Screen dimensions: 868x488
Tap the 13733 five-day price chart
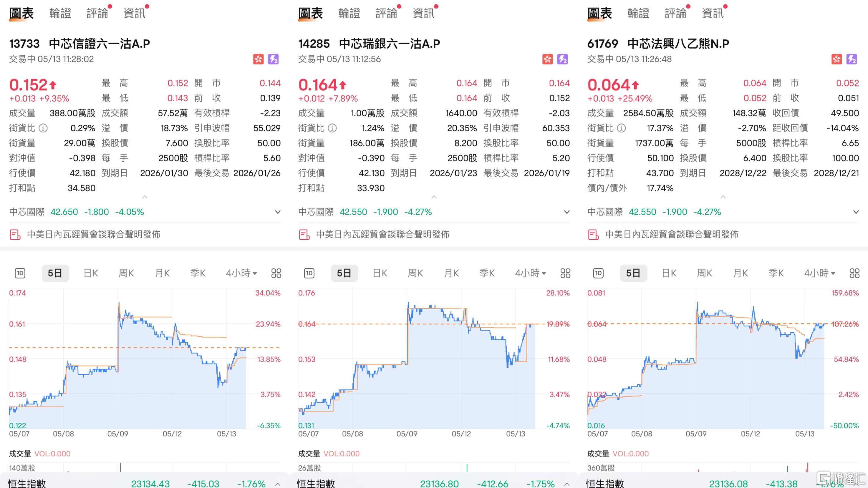point(145,359)
